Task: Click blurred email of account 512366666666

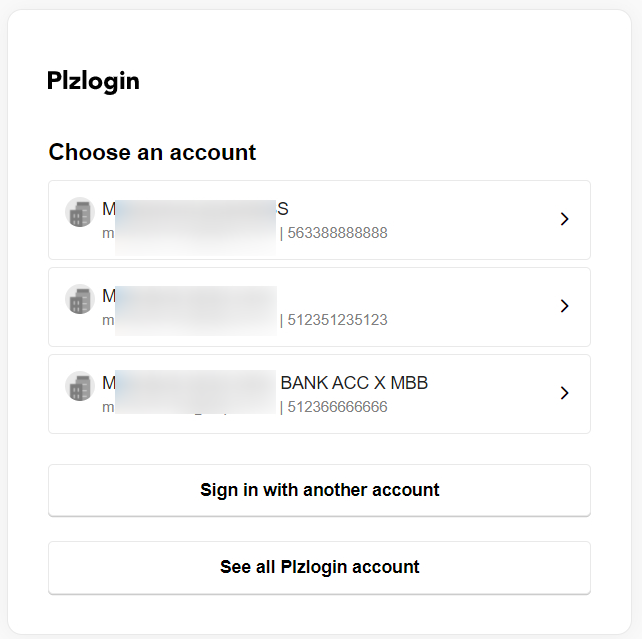Action: tap(189, 407)
